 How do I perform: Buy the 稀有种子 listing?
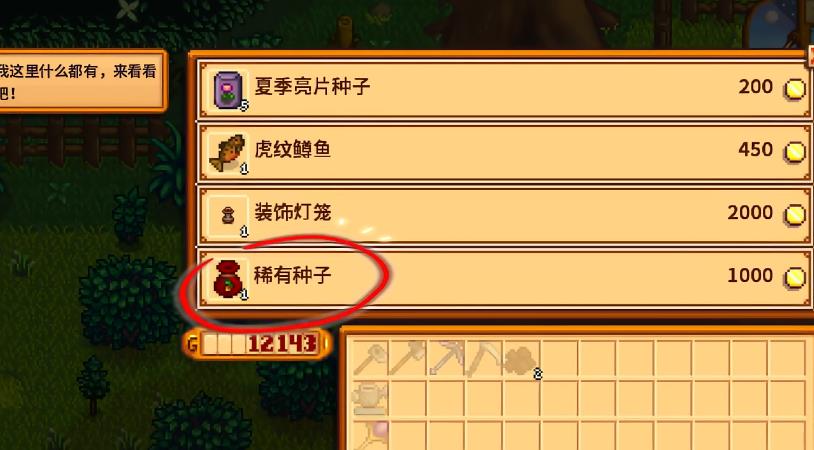point(504,279)
